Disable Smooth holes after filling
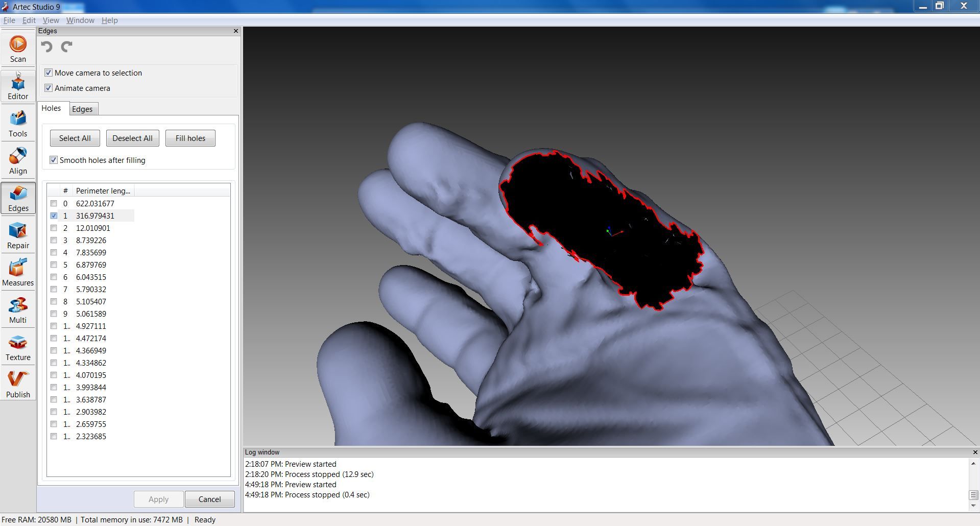 54,160
